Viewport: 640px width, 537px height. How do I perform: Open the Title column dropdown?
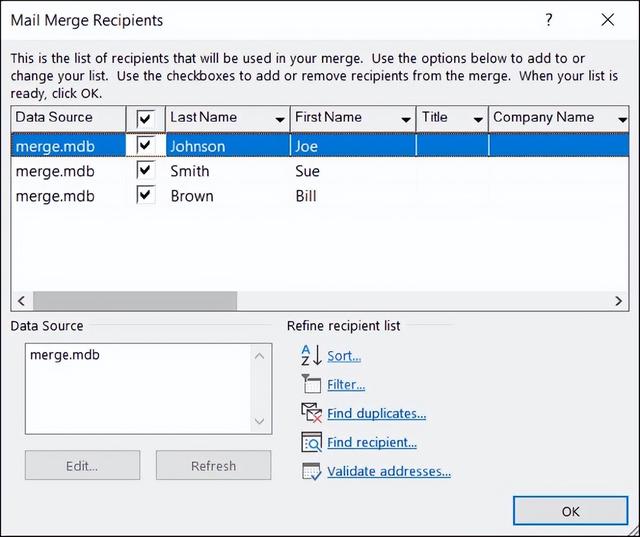pyautogui.click(x=478, y=120)
